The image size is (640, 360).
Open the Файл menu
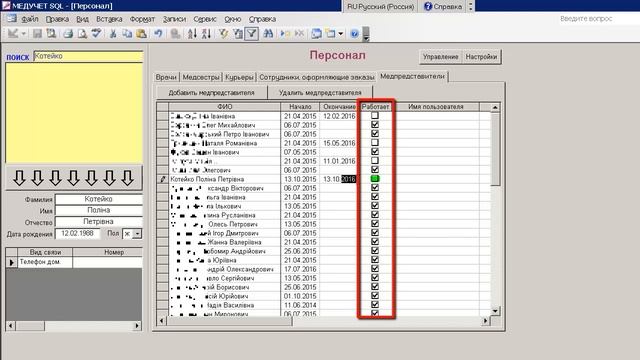click(x=29, y=19)
